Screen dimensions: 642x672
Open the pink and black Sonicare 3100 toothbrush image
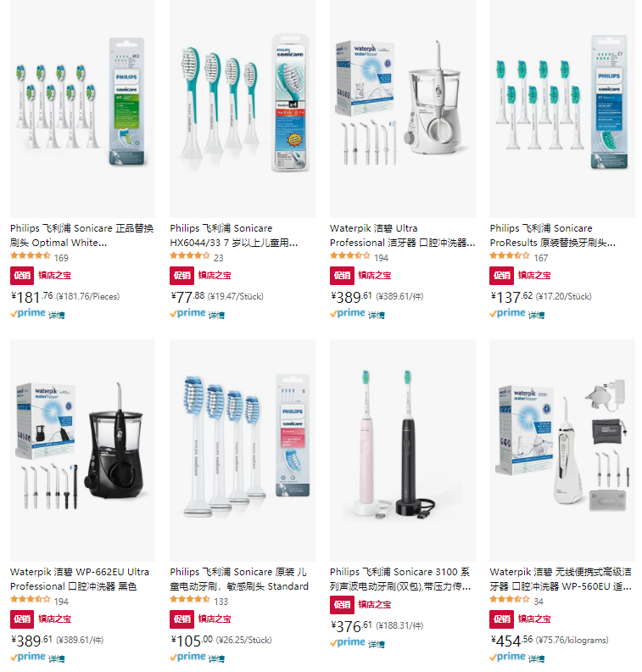[x=403, y=451]
